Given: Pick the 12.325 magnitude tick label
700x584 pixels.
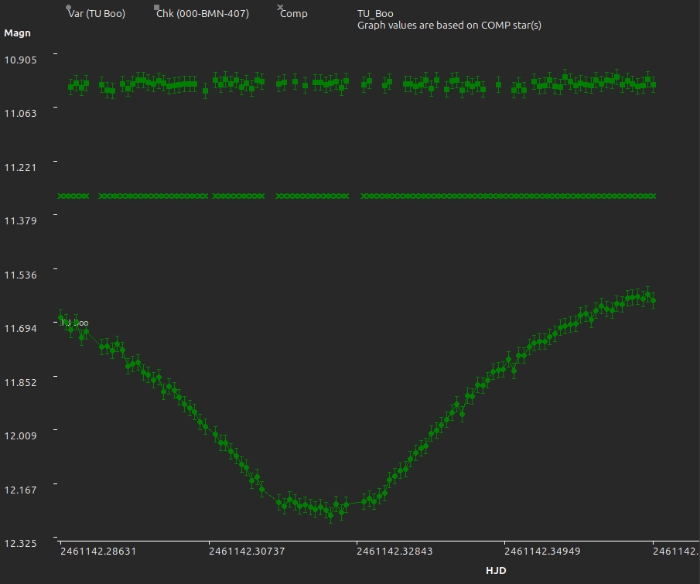Looking at the screenshot, I should 20,543.
